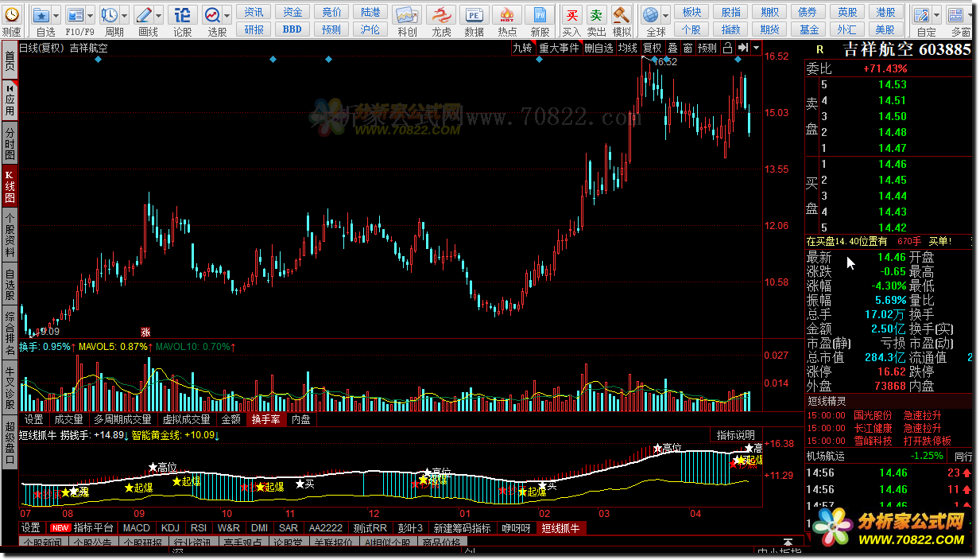
Task: Toggle the 预测 forecast option on chart
Action: 707,48
